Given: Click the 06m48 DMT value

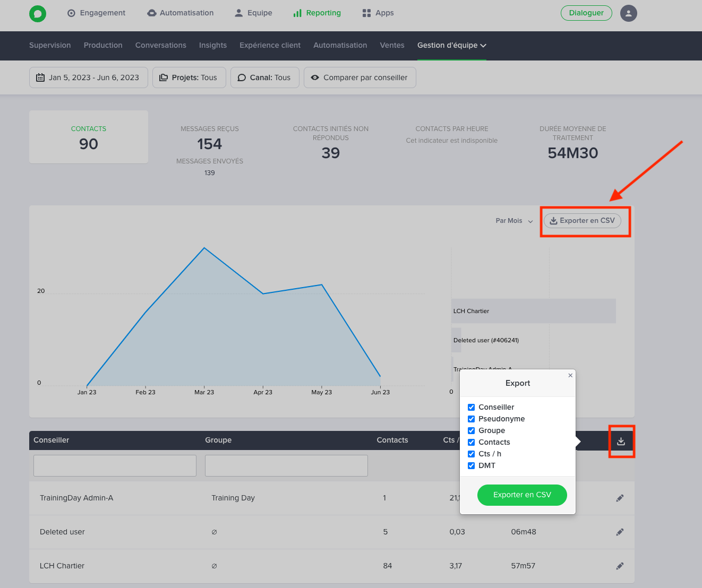Looking at the screenshot, I should [524, 532].
